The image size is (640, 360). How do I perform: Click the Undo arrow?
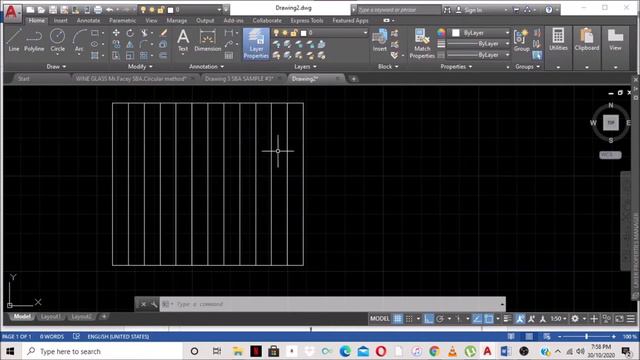pyautogui.click(x=109, y=9)
